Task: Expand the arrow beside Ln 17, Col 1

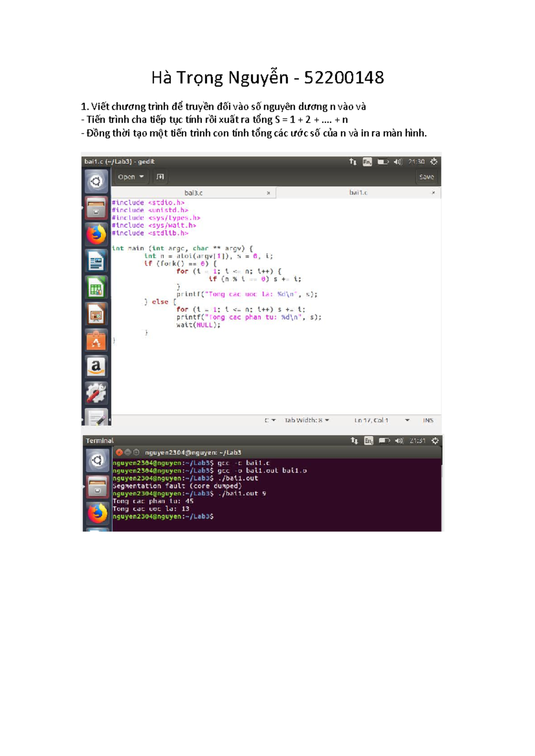Action: [x=407, y=420]
